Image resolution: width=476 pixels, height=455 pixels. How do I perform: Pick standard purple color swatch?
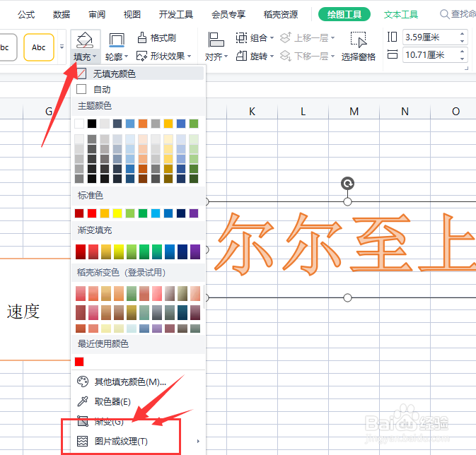pyautogui.click(x=194, y=213)
